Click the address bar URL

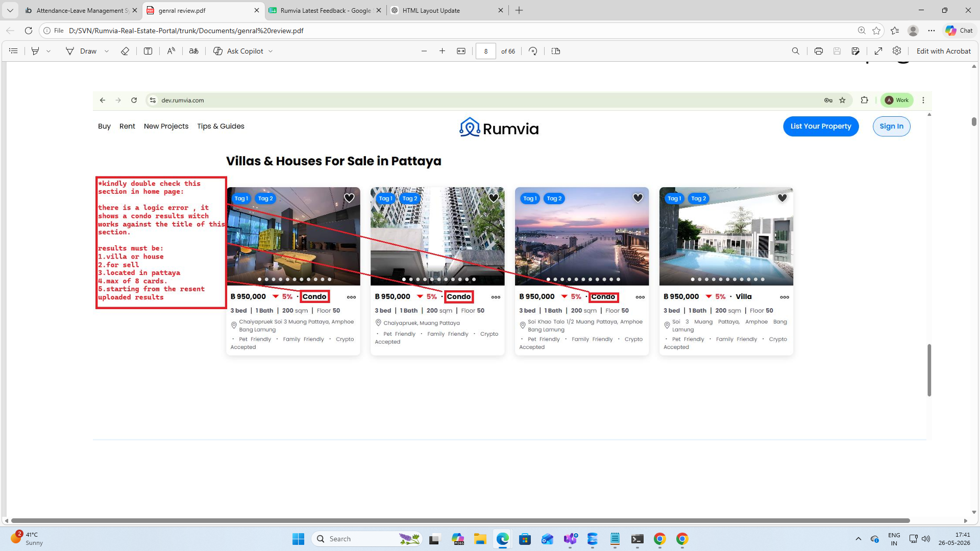pos(186,31)
